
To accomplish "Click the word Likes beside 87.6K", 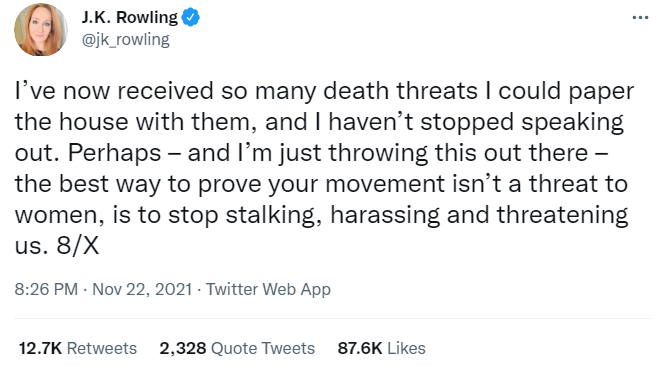I will coord(406,348).
